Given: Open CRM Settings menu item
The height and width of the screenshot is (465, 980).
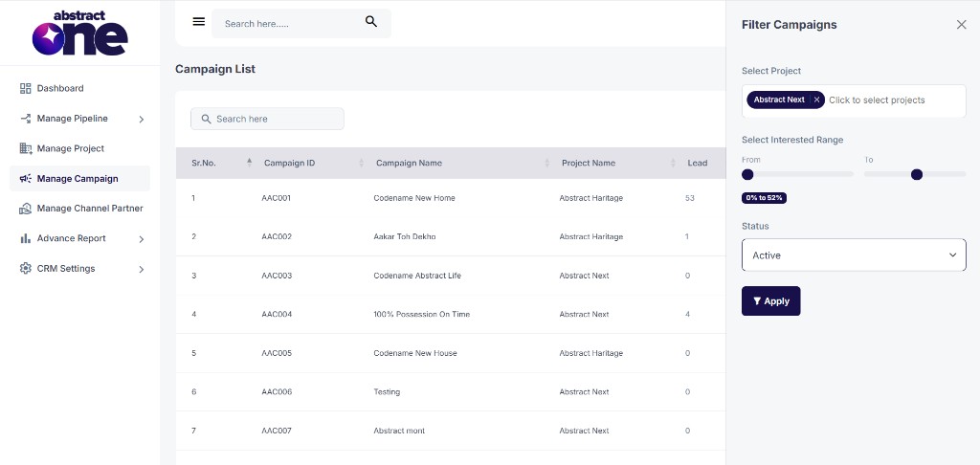Looking at the screenshot, I should (x=66, y=268).
